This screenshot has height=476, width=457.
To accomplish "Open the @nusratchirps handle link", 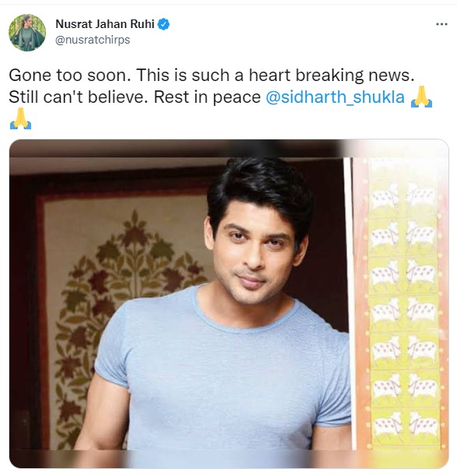I will [x=93, y=40].
